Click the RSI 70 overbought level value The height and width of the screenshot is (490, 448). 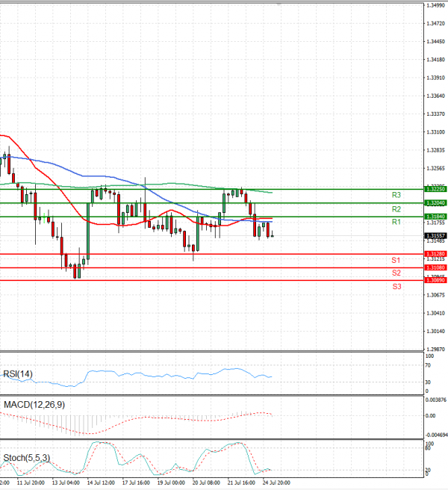pos(428,365)
